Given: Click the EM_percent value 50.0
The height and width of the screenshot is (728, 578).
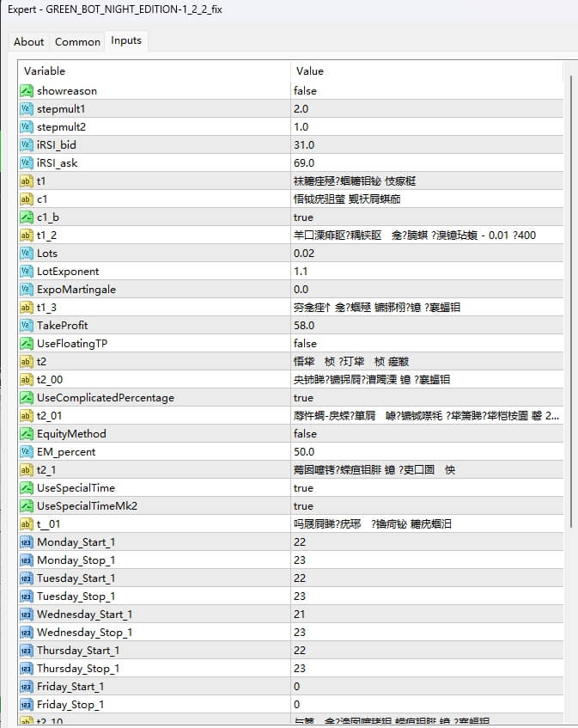Looking at the screenshot, I should (304, 452).
